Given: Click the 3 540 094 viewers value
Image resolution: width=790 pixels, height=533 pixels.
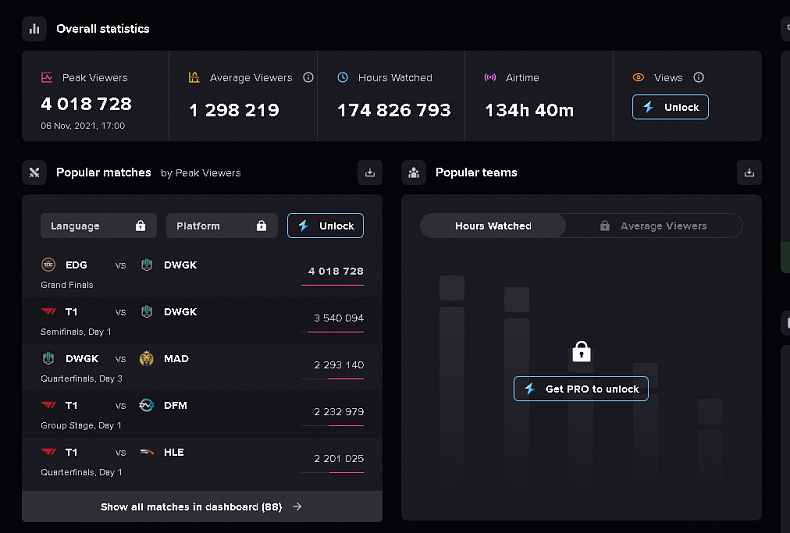Looking at the screenshot, I should click(339, 318).
